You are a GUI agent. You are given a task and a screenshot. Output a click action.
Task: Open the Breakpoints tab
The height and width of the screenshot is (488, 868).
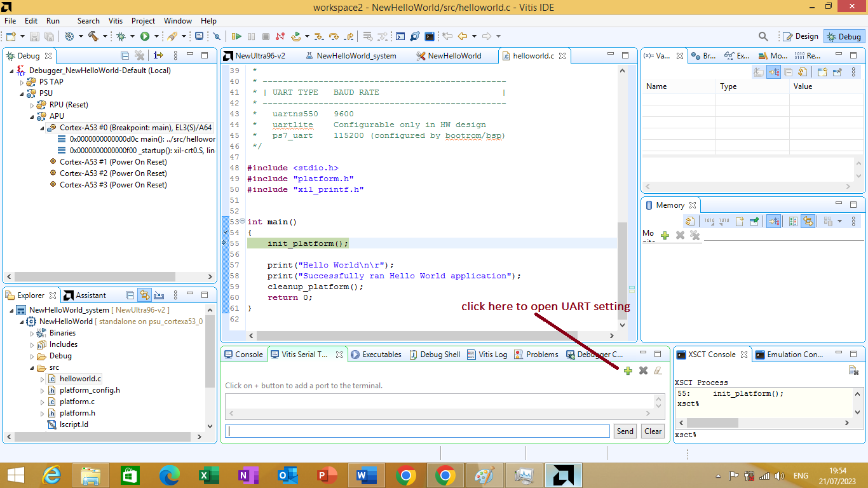(704, 55)
